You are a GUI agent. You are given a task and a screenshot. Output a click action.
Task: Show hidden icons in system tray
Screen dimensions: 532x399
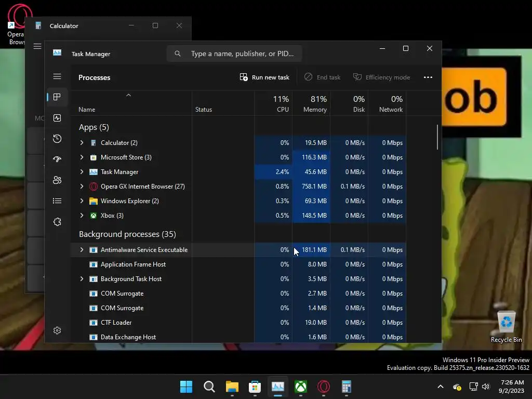click(441, 387)
